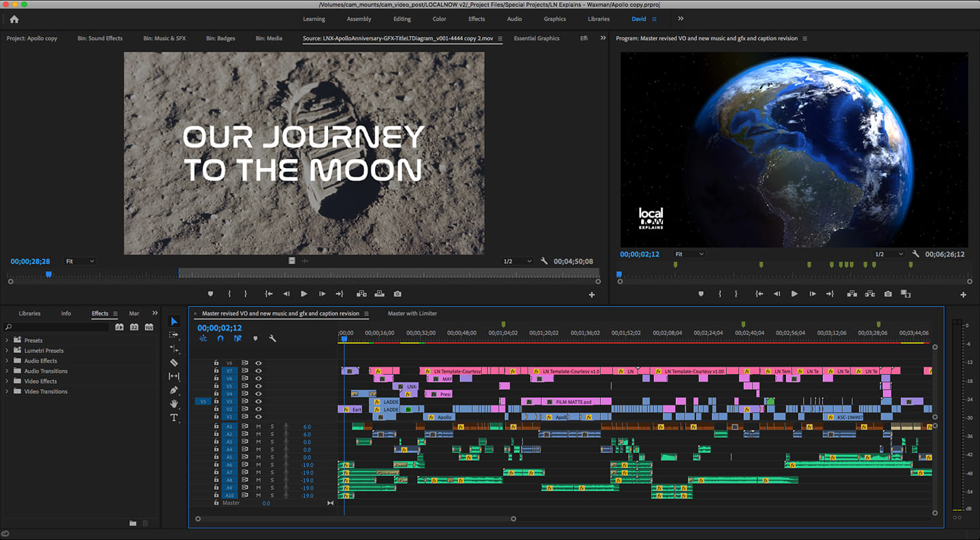Click Extract button in Program monitor

pyautogui.click(x=870, y=294)
